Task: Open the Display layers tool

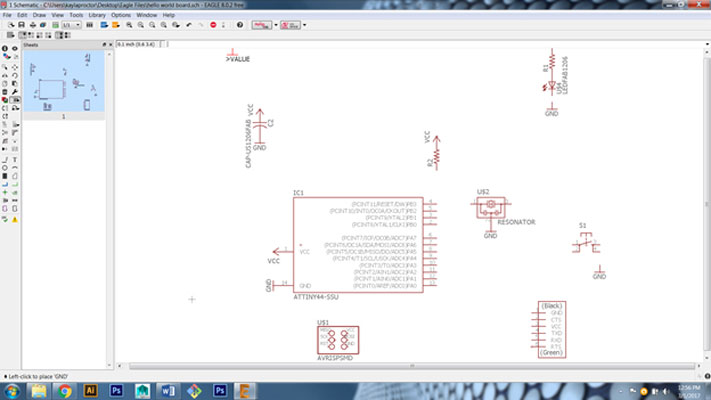Action: 5,57
